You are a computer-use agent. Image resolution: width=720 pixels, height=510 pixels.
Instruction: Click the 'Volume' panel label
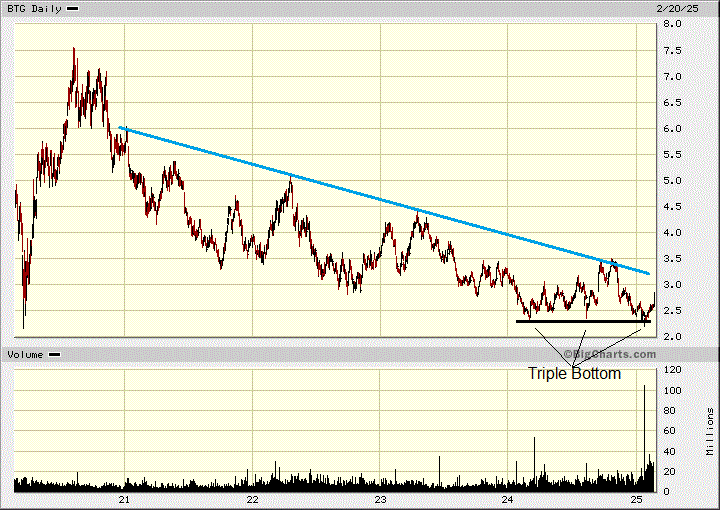pyautogui.click(x=25, y=354)
